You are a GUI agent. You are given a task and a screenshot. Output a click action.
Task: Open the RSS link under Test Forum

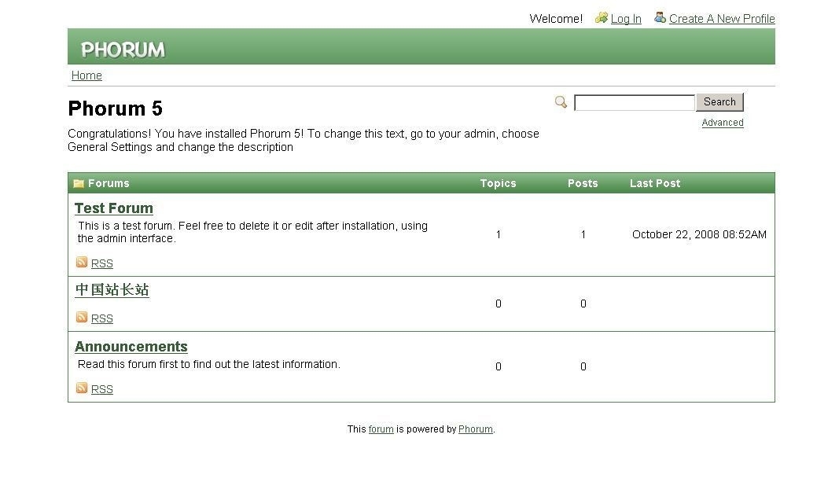coord(102,263)
